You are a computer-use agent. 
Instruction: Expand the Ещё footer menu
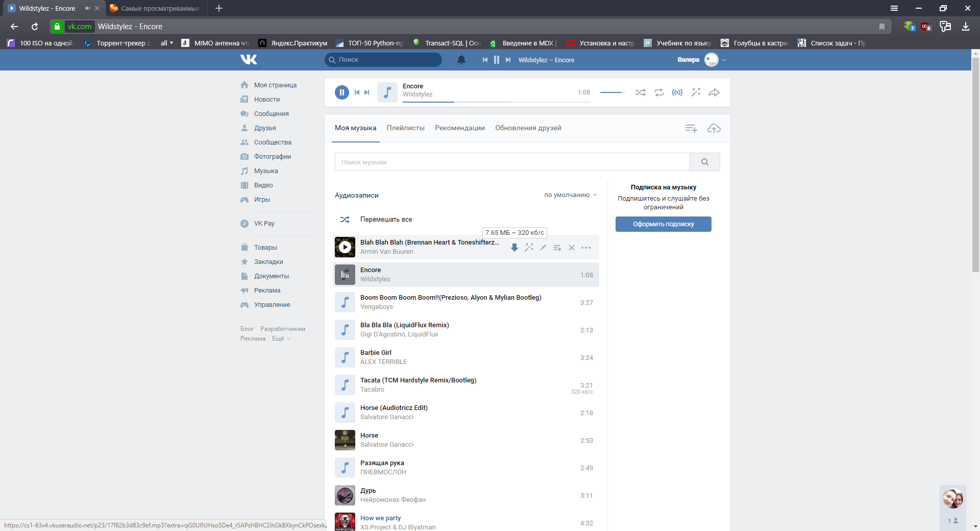(x=281, y=339)
